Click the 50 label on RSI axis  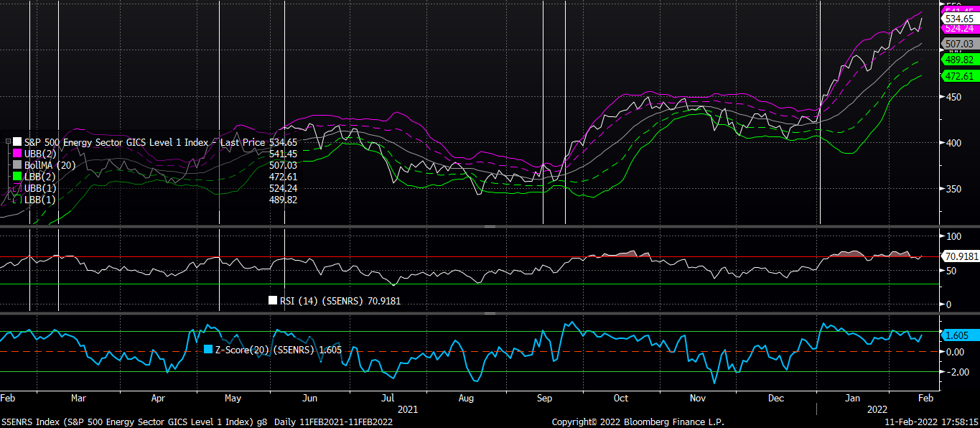[x=953, y=271]
